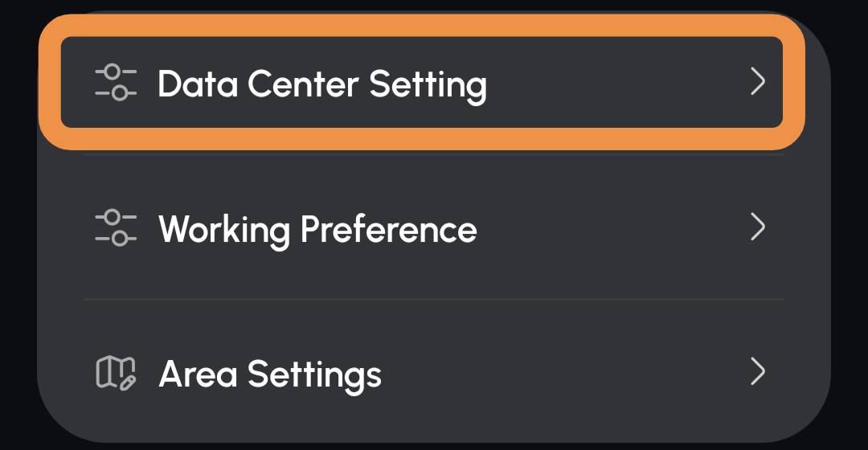Open the Data Center Setting menu entry
The height and width of the screenshot is (450, 868).
click(x=422, y=83)
